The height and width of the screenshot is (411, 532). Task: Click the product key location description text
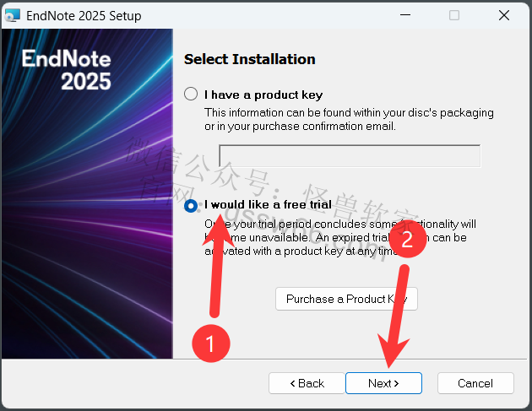[x=349, y=119]
